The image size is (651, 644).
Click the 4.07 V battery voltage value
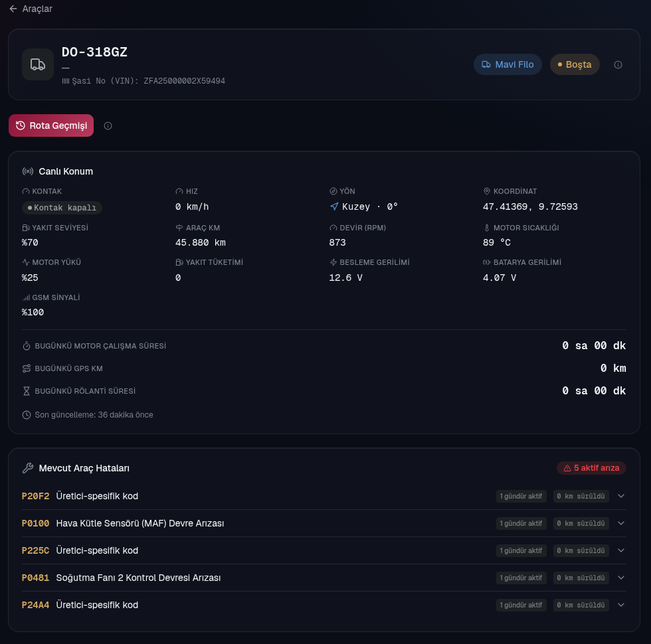500,278
